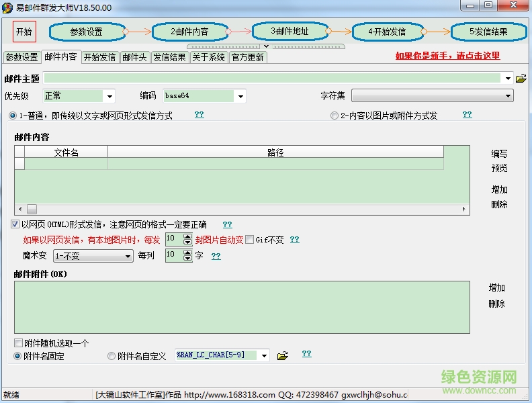Image resolution: width=532 pixels, height=403 pixels.
Task: Click the red newbie help link
Action: pyautogui.click(x=447, y=56)
